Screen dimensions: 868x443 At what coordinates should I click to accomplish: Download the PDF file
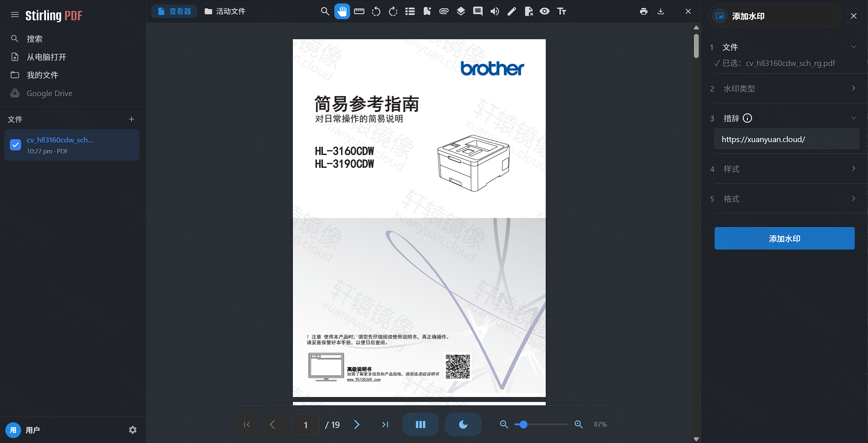(661, 11)
